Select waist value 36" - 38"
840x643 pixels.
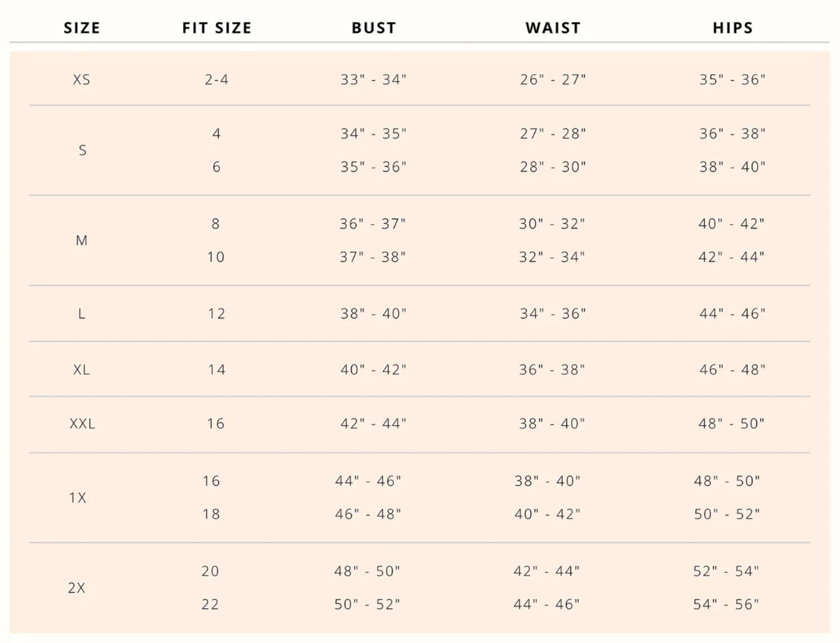[552, 370]
